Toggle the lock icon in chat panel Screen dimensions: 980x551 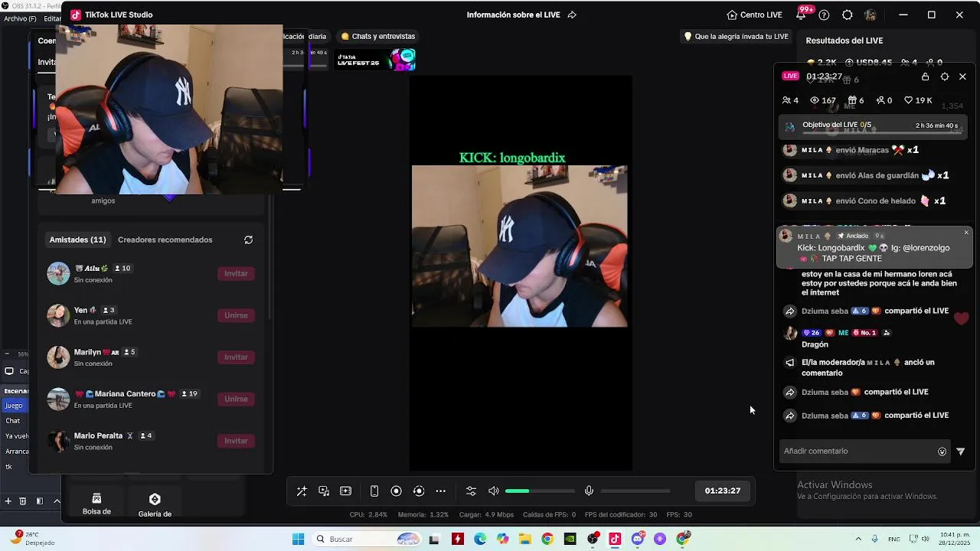[x=925, y=77]
